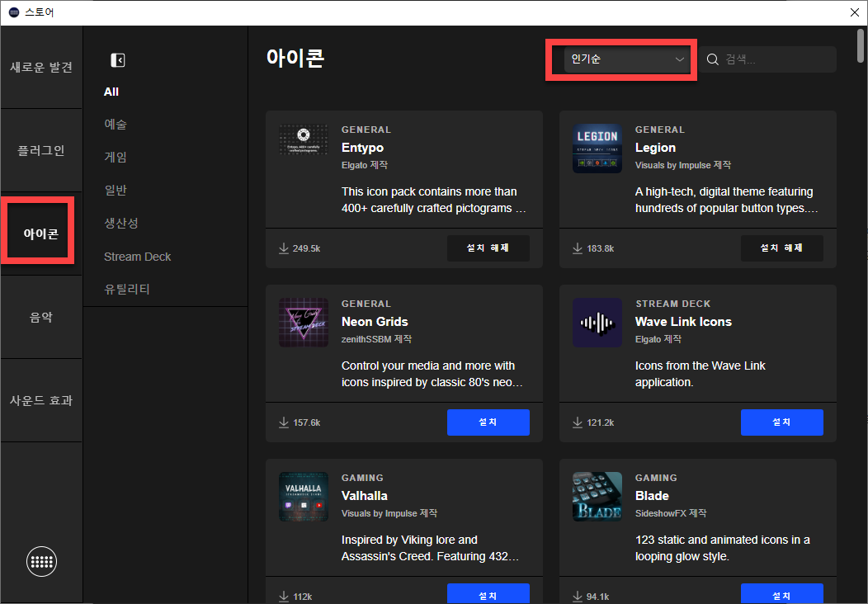Open the Blade pack thumbnail

(597, 497)
